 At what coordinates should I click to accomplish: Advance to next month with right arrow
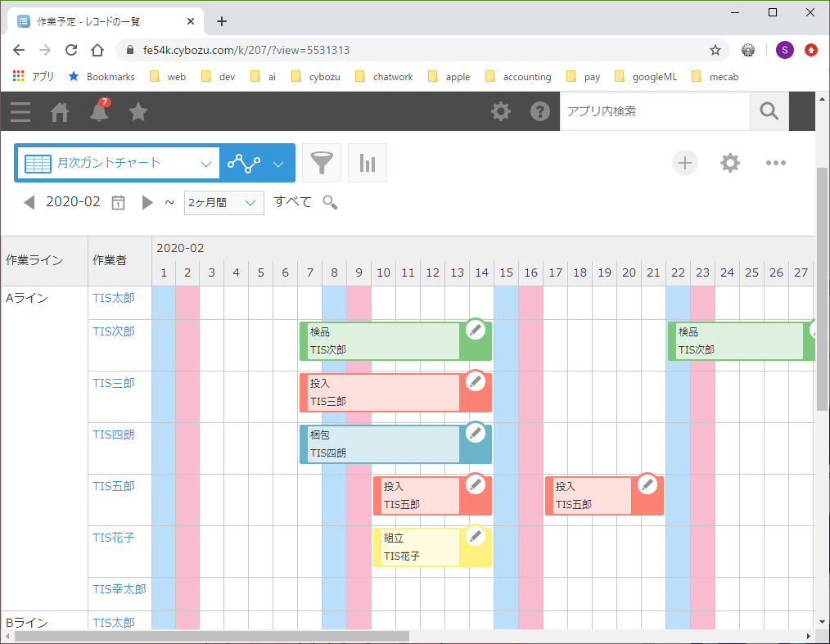147,202
